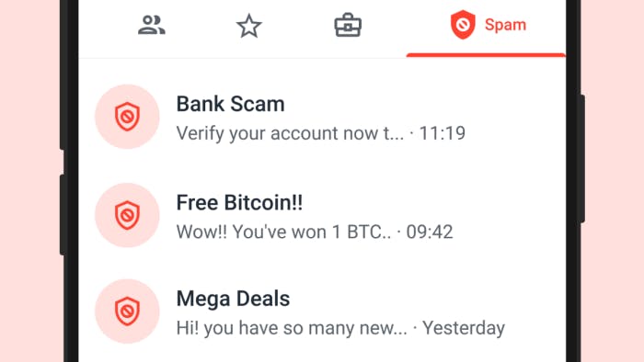Select the 'You've won 1 BTC' message preview
Image resolution: width=644 pixels, height=362 pixels.
click(x=283, y=232)
